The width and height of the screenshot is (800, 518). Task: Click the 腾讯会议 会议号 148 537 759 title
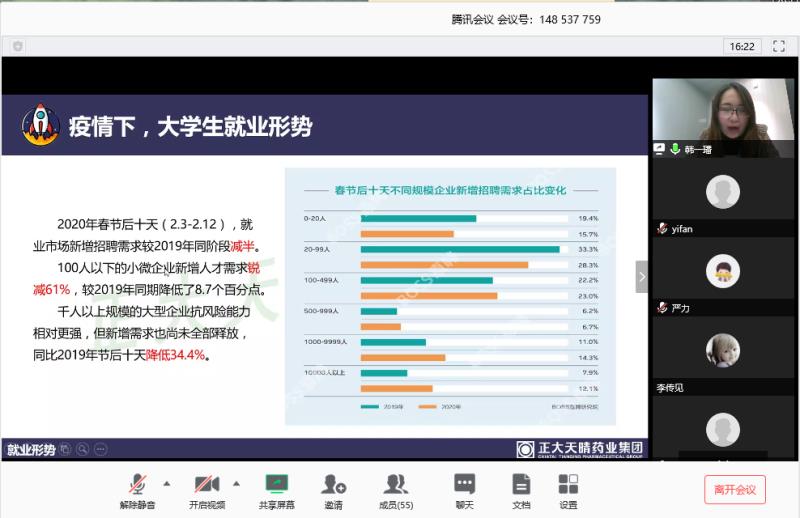point(526,20)
